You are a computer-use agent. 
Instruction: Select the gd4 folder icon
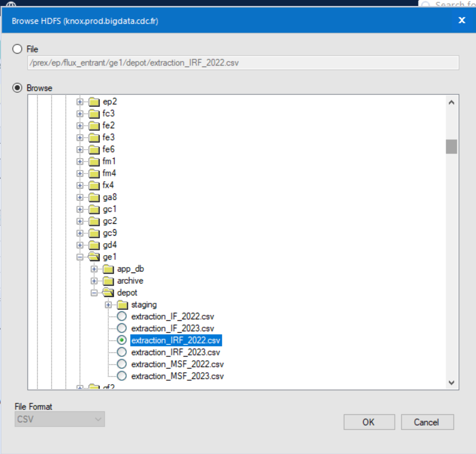[x=95, y=245]
